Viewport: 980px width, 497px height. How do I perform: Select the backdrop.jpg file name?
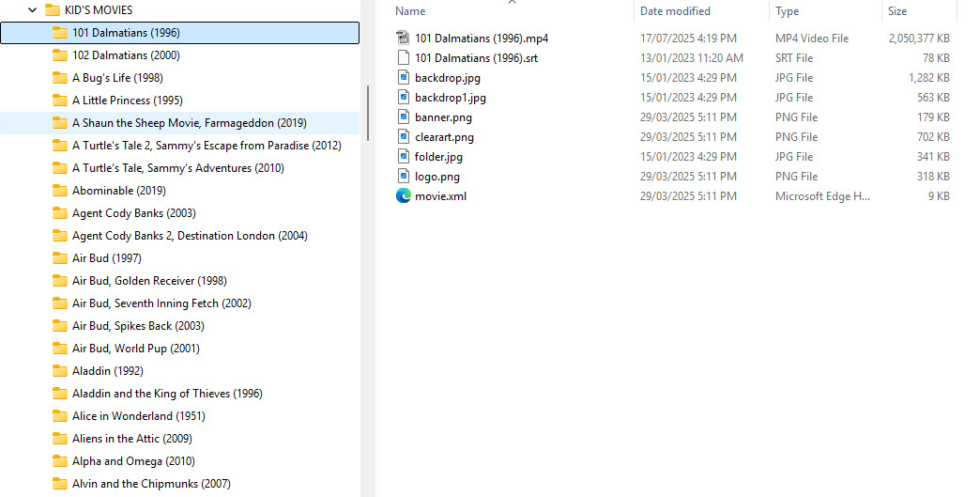[x=448, y=78]
